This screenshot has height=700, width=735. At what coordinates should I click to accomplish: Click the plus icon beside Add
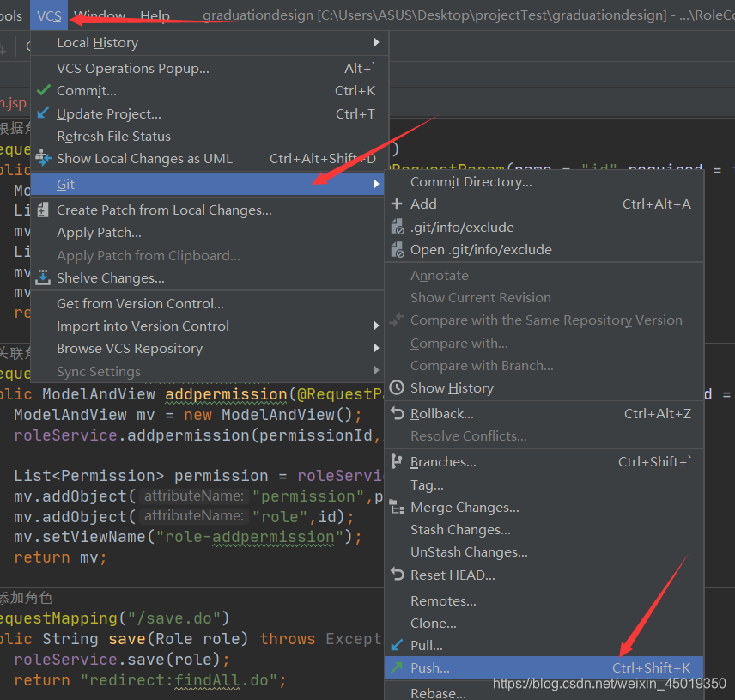397,204
